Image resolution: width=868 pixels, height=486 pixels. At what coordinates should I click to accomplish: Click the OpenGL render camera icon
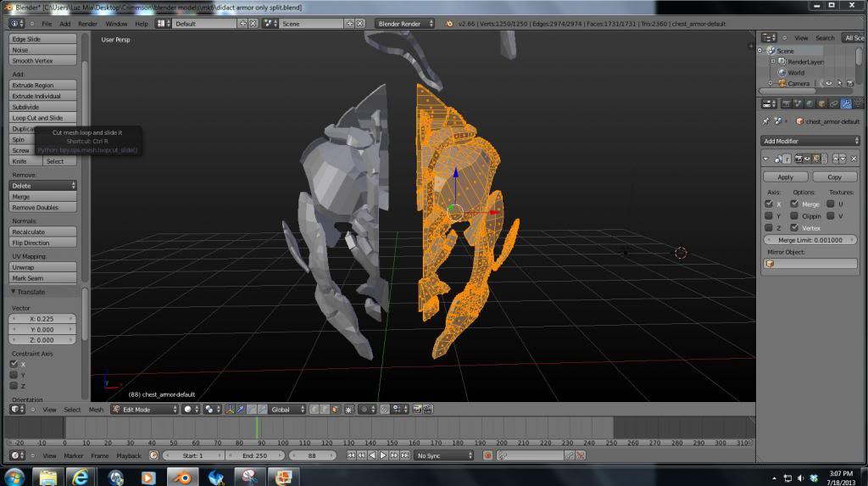point(417,410)
